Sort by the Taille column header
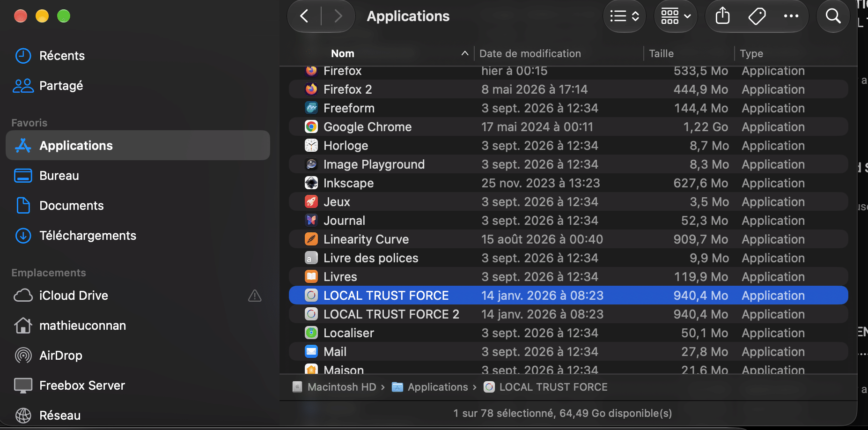This screenshot has height=430, width=868. (x=661, y=53)
